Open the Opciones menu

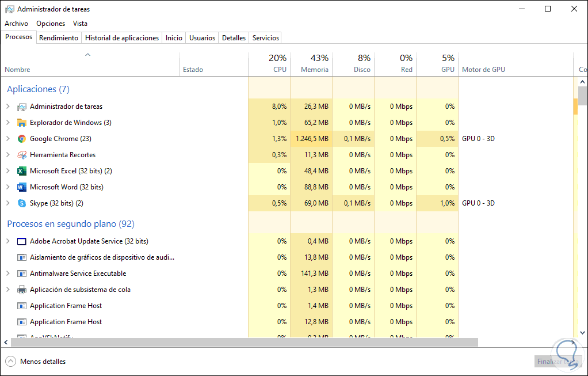tap(51, 24)
